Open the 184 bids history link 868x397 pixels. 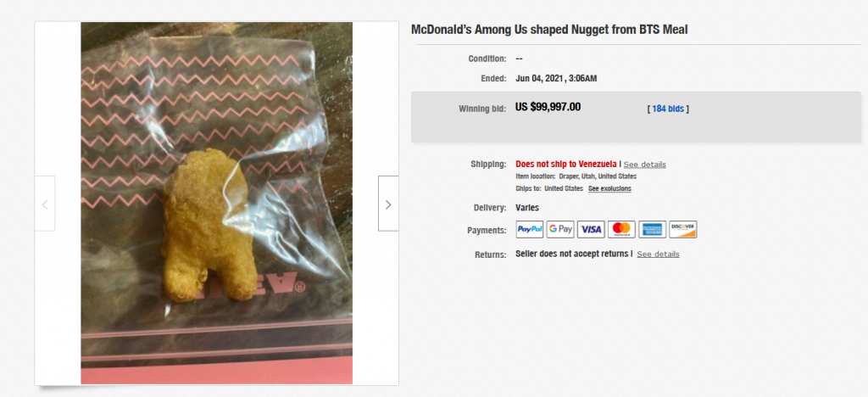click(668, 109)
